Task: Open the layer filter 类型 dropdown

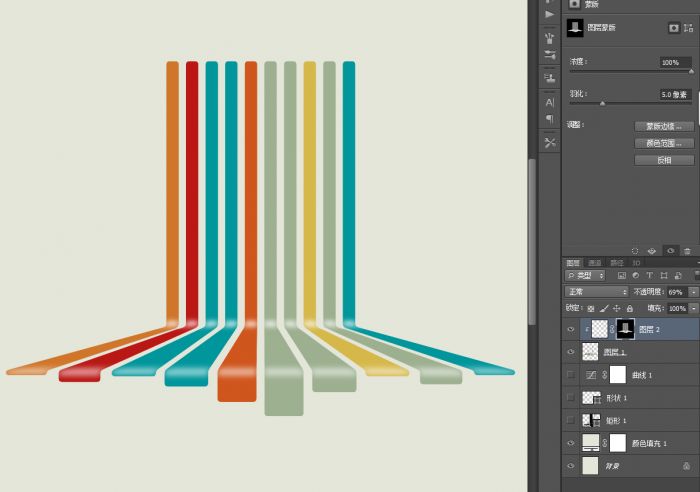Action: [x=585, y=275]
